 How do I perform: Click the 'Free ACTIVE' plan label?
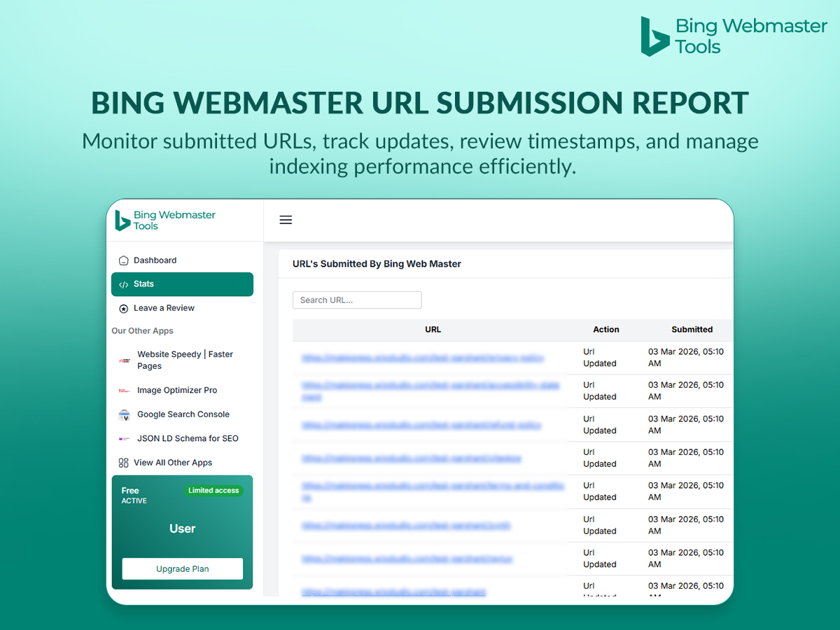134,496
